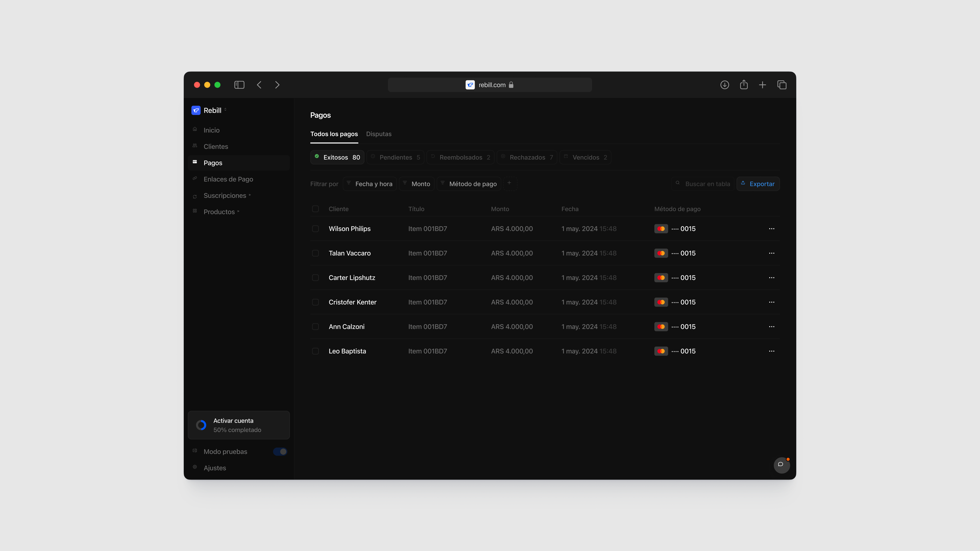Check the Wilson Philips row checkbox
Image resolution: width=980 pixels, height=551 pixels.
tap(315, 229)
